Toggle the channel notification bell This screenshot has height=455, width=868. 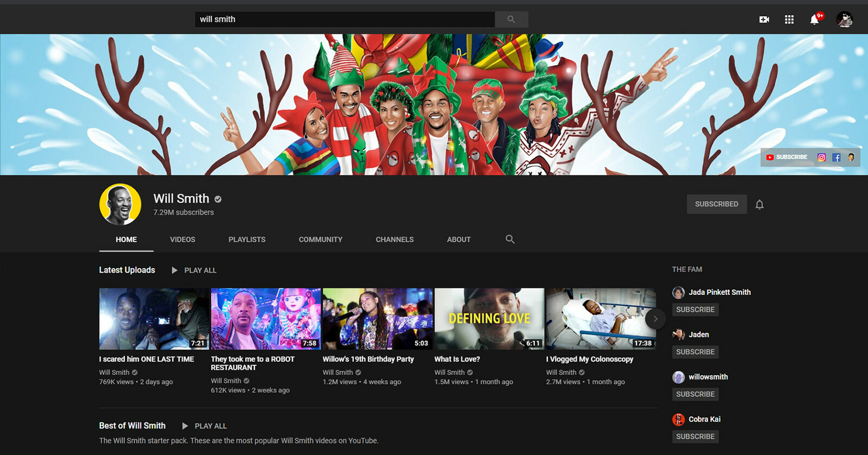[759, 204]
